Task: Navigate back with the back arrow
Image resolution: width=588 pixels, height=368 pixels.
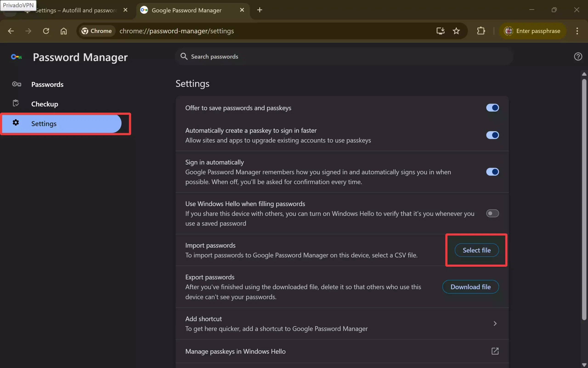Action: [11, 31]
